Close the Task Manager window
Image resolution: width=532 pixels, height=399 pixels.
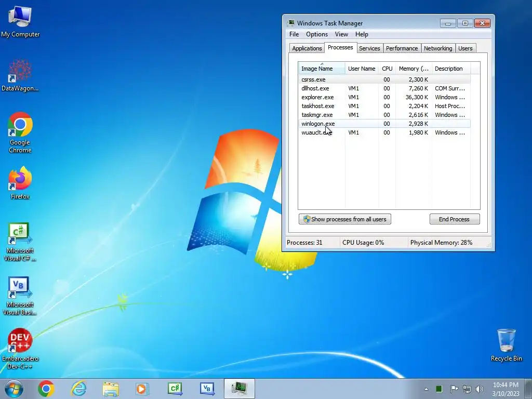pyautogui.click(x=482, y=23)
